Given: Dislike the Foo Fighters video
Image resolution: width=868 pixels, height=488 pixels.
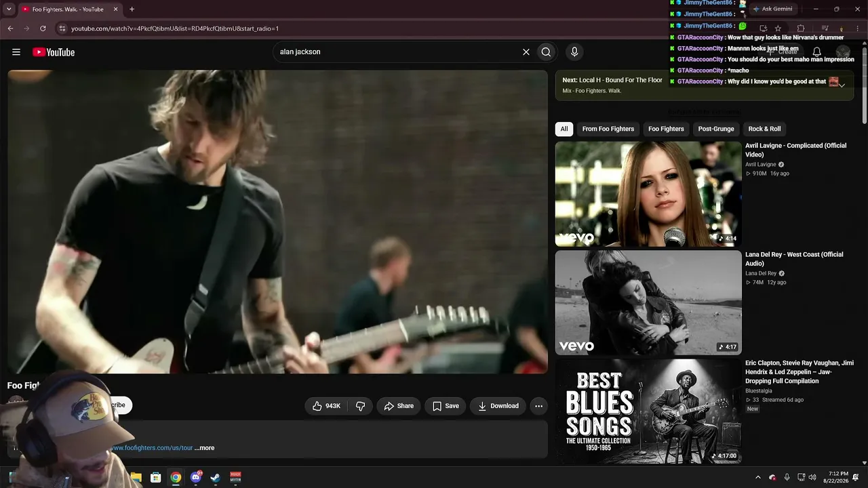Looking at the screenshot, I should 360,406.
